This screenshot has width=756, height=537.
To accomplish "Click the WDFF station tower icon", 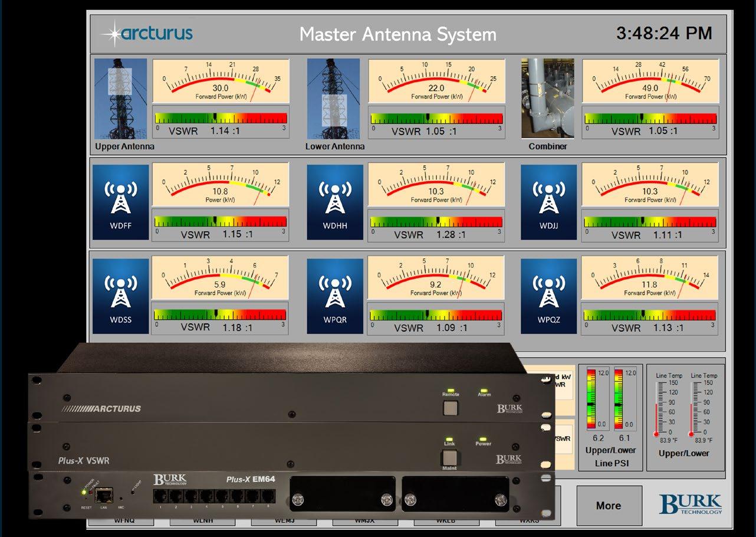I will coord(121,202).
